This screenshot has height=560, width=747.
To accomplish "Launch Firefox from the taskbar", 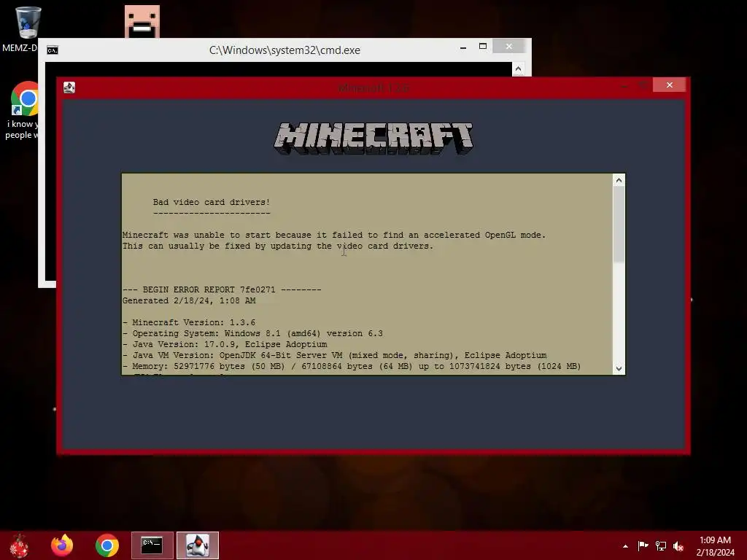I will click(62, 545).
